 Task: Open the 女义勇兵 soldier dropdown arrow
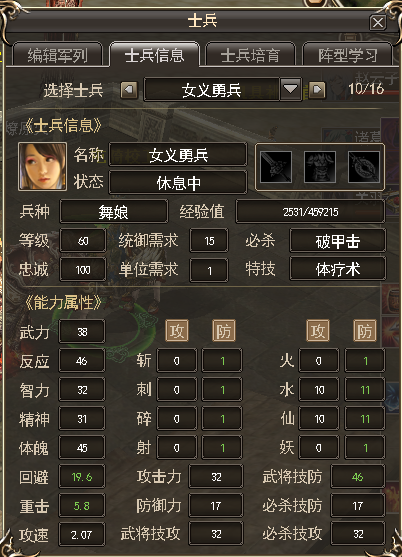[290, 89]
